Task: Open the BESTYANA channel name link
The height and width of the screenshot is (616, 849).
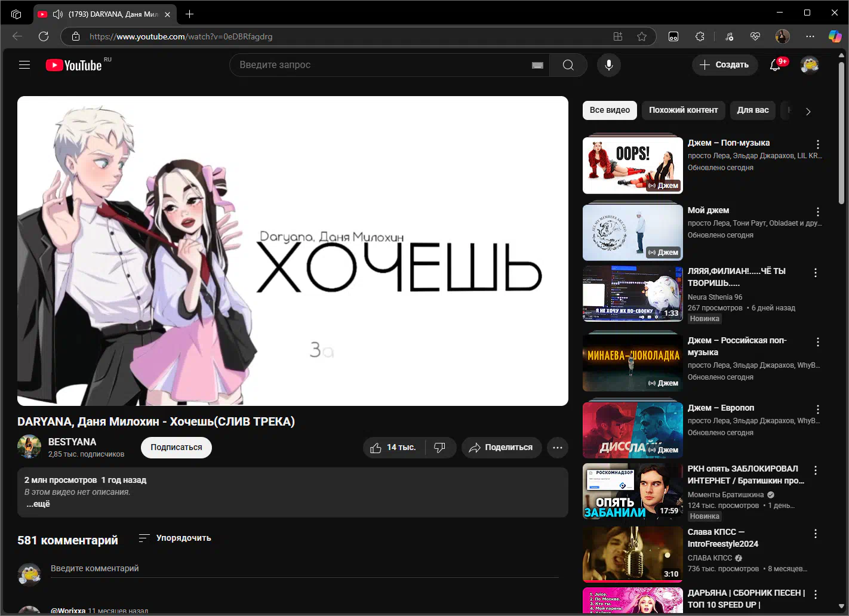Action: tap(72, 442)
